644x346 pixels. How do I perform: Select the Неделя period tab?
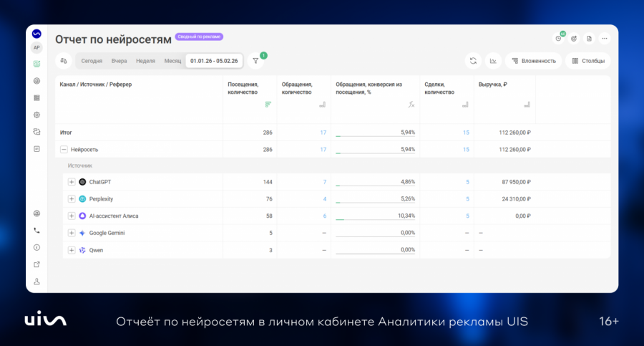coord(145,61)
